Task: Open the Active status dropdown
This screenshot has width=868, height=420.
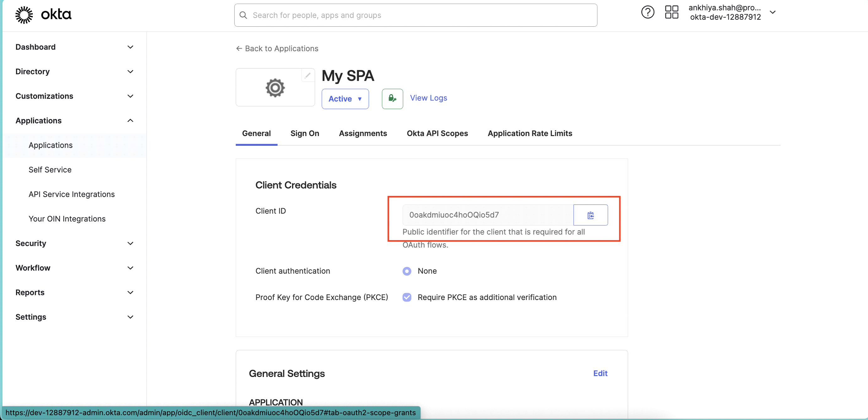Action: 345,99
